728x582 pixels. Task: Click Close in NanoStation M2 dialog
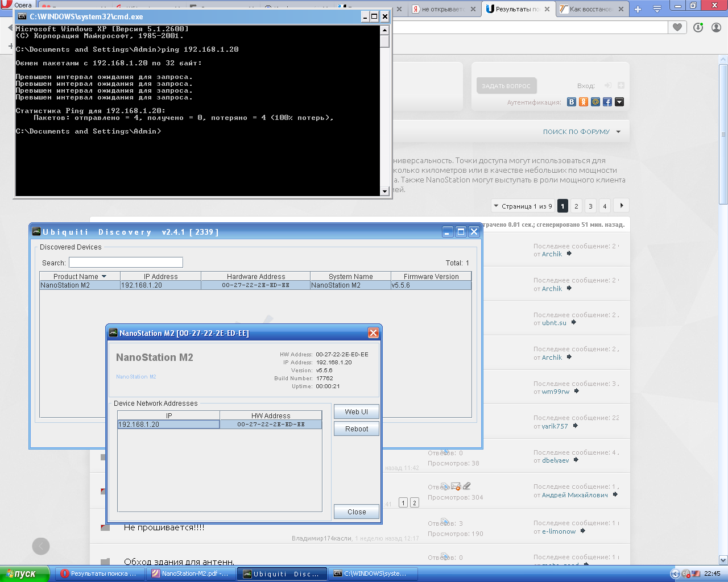coord(356,512)
